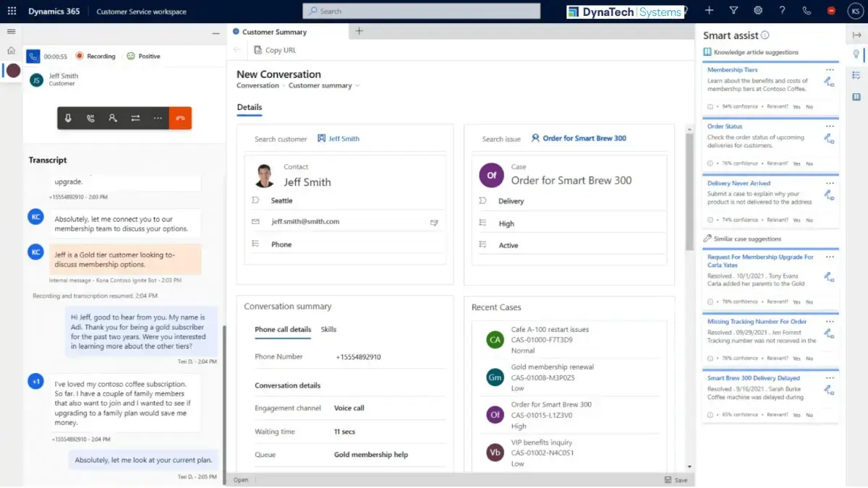Mark Order Status article relevant No
Image resolution: width=868 pixels, height=488 pixels.
[x=809, y=163]
